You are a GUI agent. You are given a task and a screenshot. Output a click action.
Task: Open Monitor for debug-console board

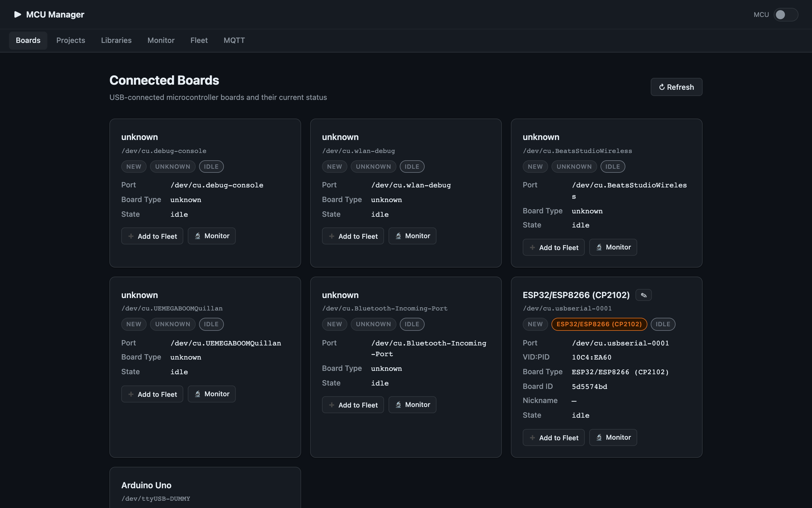click(212, 236)
